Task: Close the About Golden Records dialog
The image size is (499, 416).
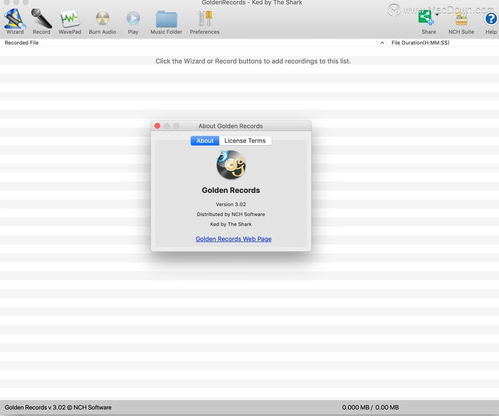Action: click(x=157, y=126)
